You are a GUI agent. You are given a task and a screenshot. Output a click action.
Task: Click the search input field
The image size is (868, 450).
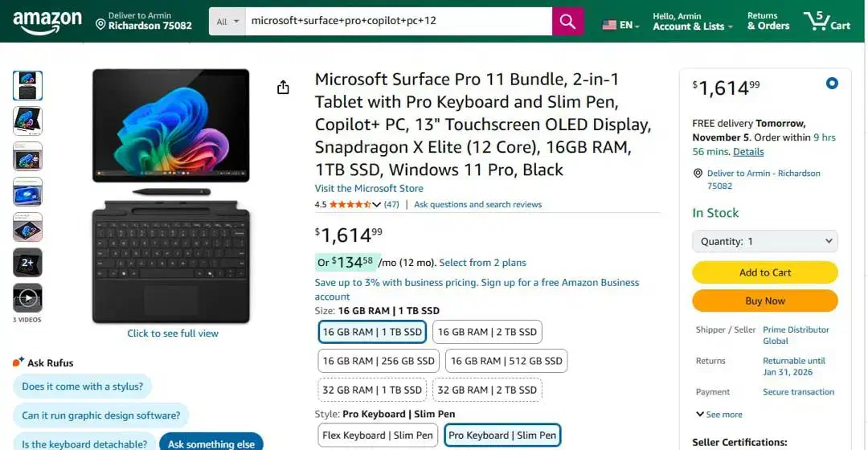click(x=398, y=22)
